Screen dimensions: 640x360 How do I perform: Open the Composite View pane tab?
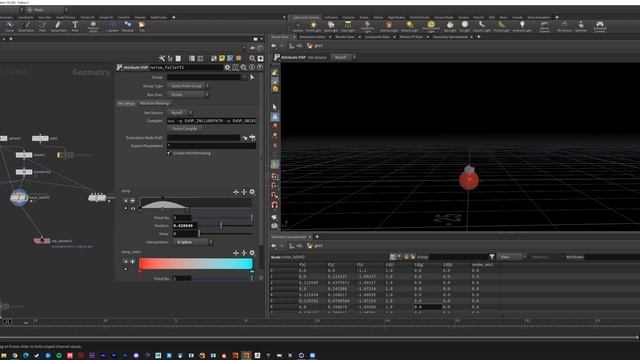(x=377, y=37)
